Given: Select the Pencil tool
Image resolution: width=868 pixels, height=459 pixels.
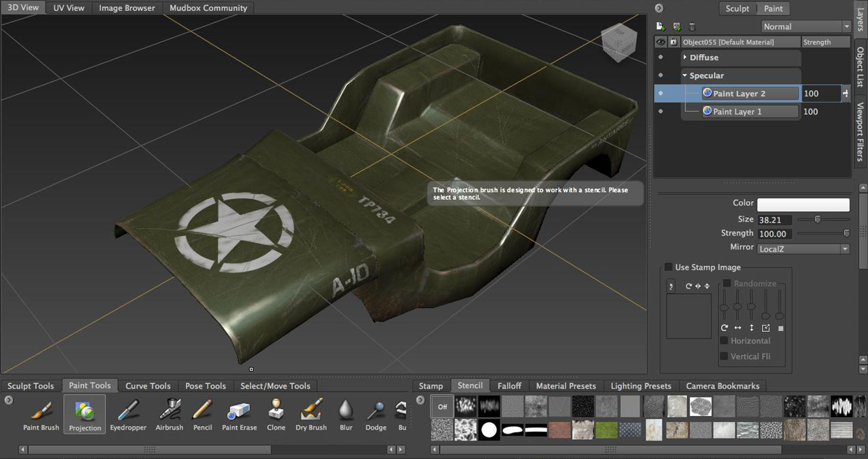Looking at the screenshot, I should point(202,414).
